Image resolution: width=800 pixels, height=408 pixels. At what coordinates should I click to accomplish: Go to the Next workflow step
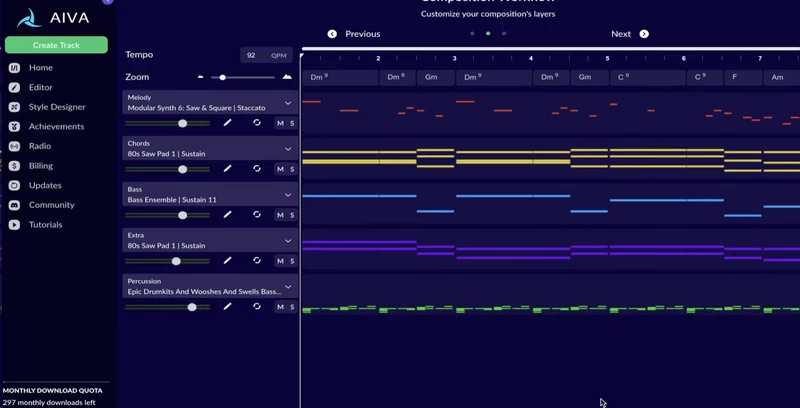pyautogui.click(x=630, y=34)
